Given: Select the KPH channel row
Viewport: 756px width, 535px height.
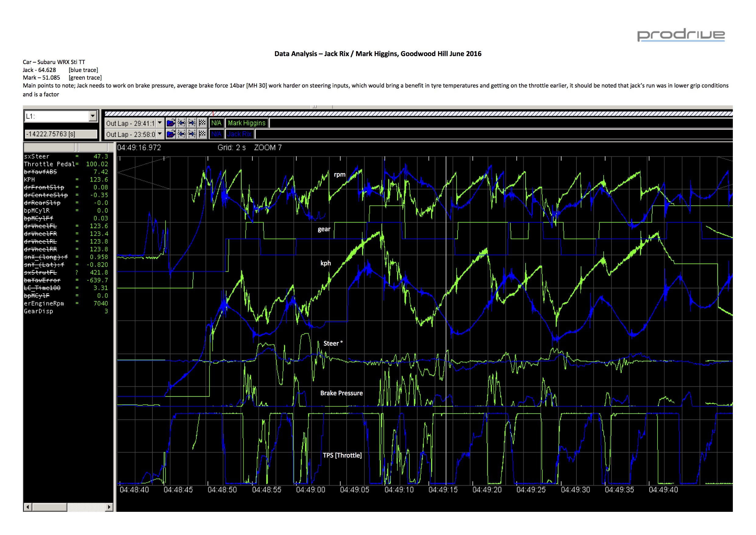Looking at the screenshot, I should point(66,180).
